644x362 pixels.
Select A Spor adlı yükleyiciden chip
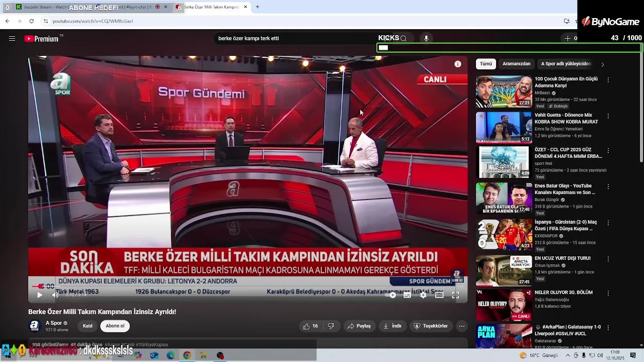[x=566, y=64]
